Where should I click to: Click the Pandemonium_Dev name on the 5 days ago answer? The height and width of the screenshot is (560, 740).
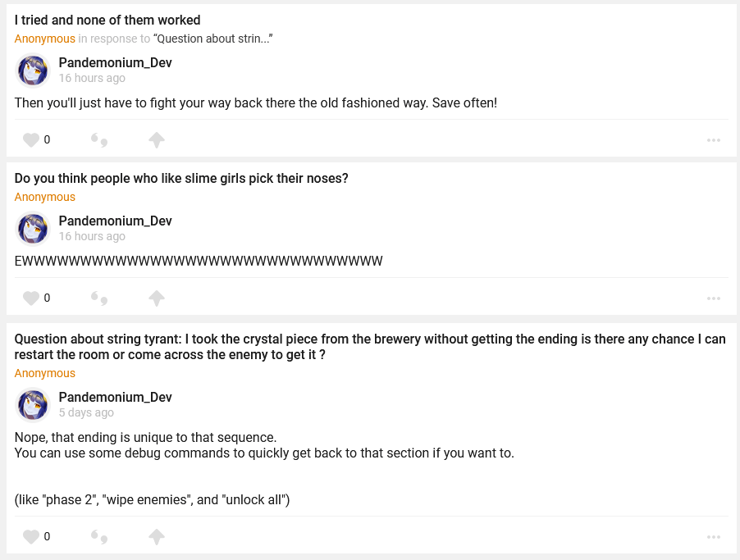pos(115,397)
